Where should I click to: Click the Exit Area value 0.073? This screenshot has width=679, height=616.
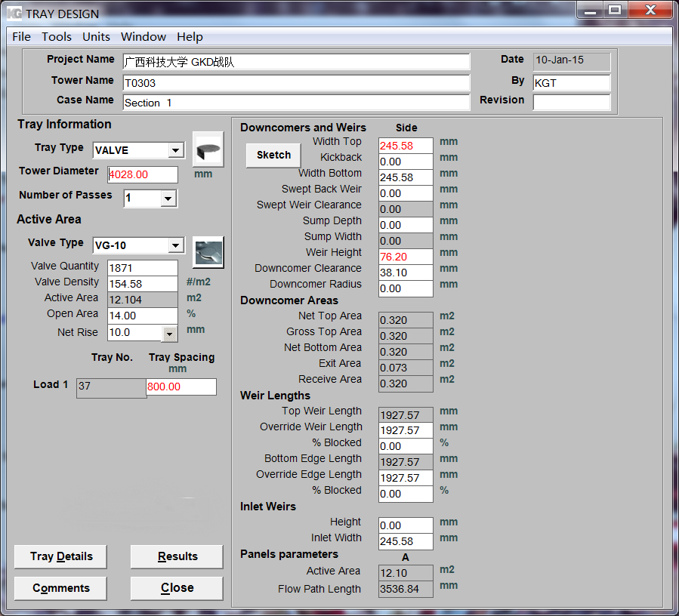pos(406,368)
